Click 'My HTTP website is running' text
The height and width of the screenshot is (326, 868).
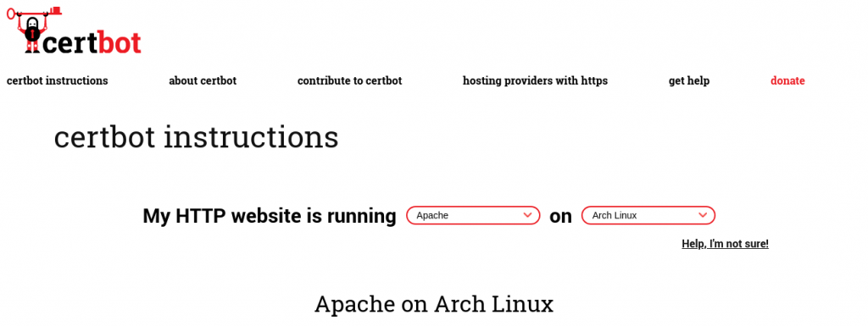coord(270,215)
